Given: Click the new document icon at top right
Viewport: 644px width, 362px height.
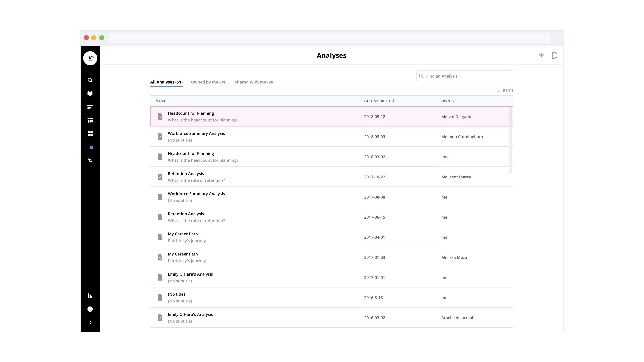Looking at the screenshot, I should tap(554, 55).
